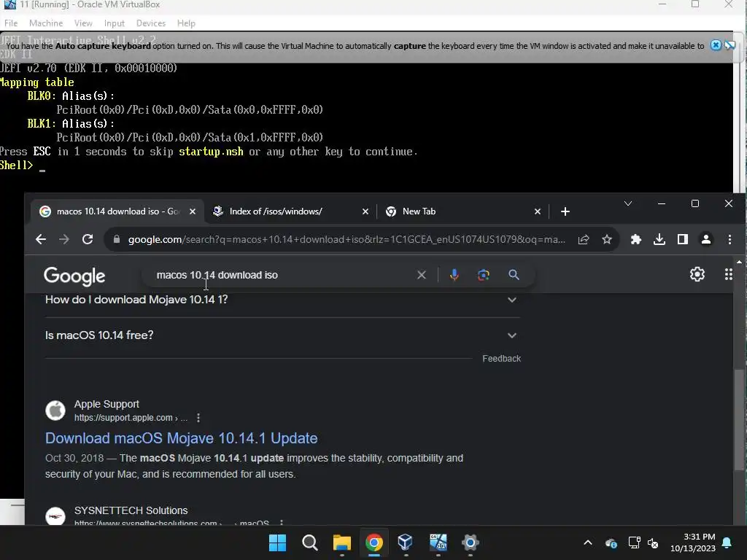Open Google apps grid
747x560 pixels.
click(729, 274)
